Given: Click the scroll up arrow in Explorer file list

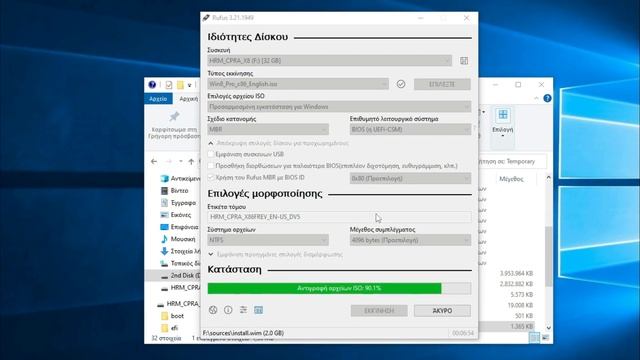Looking at the screenshot, I should click(x=548, y=178).
